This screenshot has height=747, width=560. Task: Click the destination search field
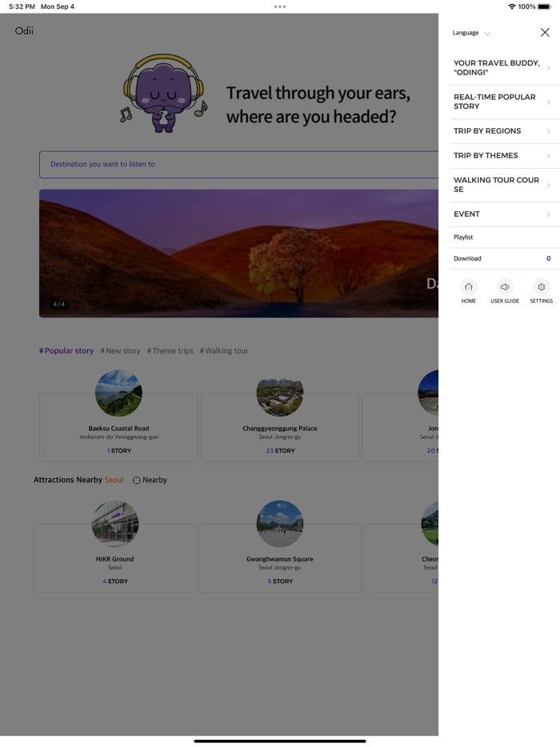click(238, 165)
